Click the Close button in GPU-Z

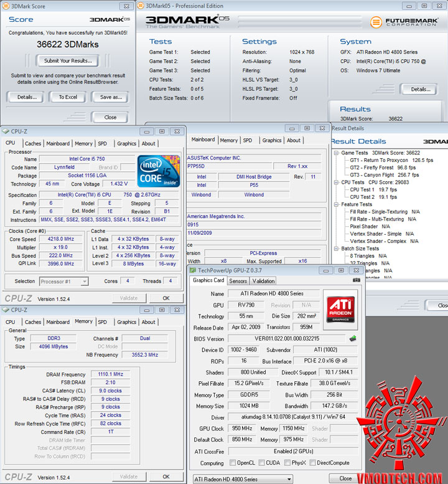pyautogui.click(x=345, y=478)
